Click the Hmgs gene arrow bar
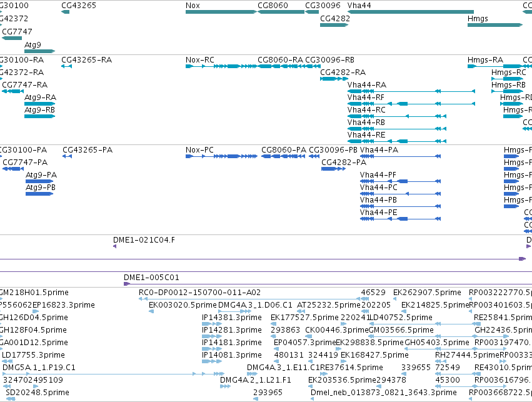This screenshot has height=402, width=532. tap(495, 25)
